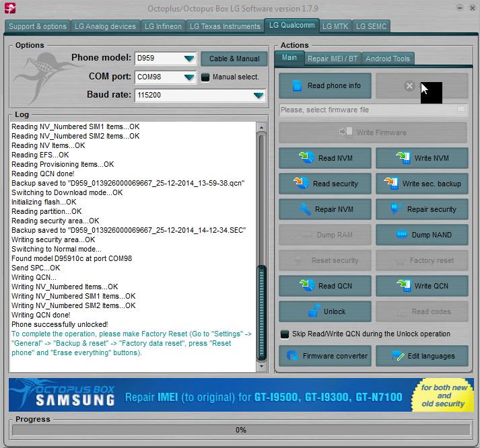Click the Repair security button label

click(x=432, y=209)
